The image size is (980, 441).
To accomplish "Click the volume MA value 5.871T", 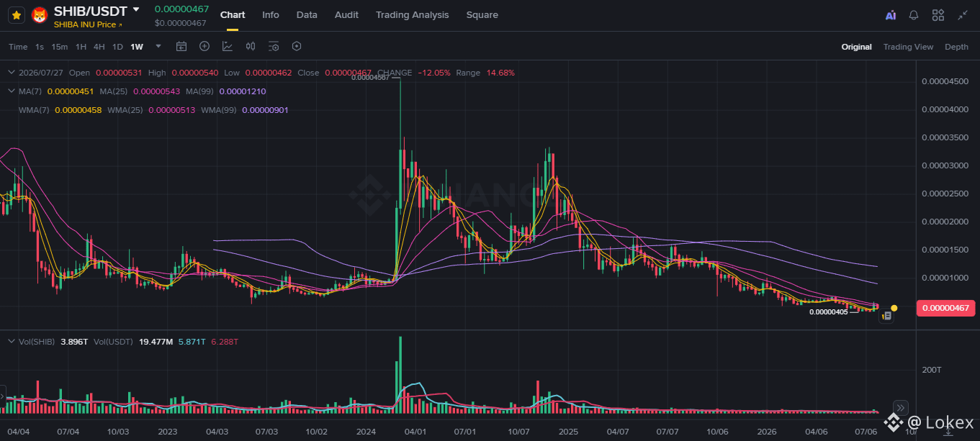I will [x=192, y=342].
